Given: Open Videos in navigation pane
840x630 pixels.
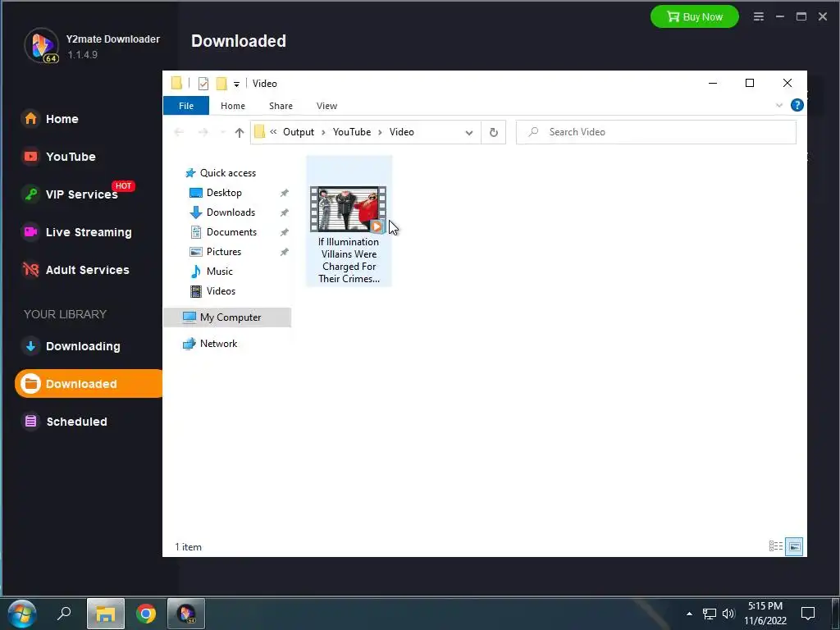Looking at the screenshot, I should (221, 291).
